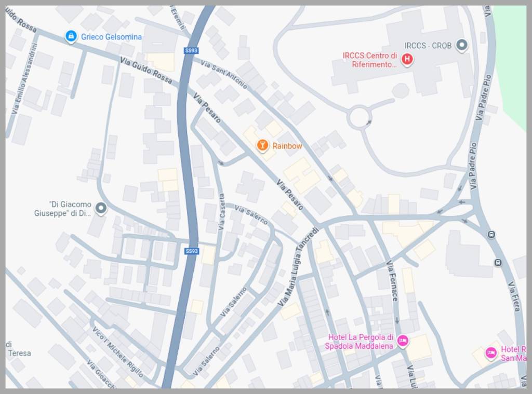Open the Grieco Gelsomina label

pos(111,37)
